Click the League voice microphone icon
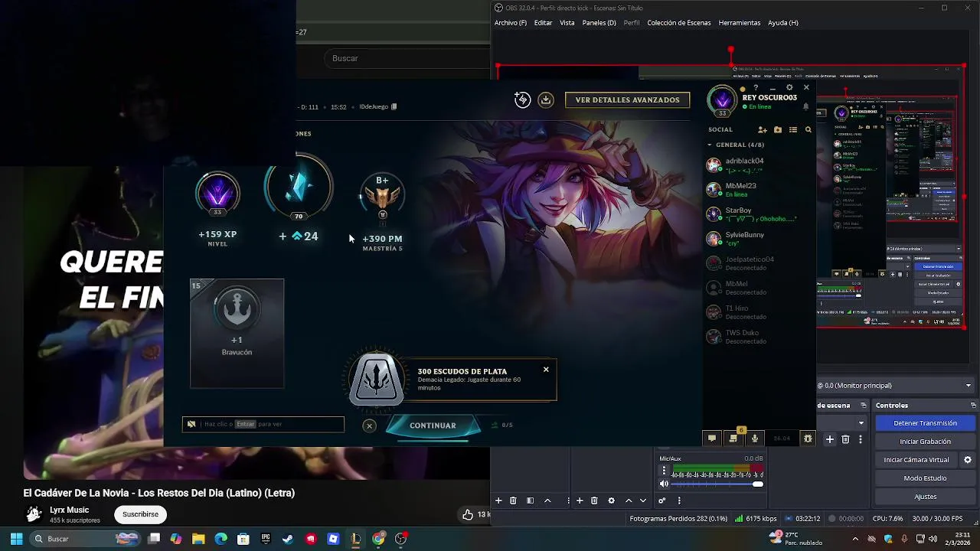Image resolution: width=980 pixels, height=551 pixels. 755,439
